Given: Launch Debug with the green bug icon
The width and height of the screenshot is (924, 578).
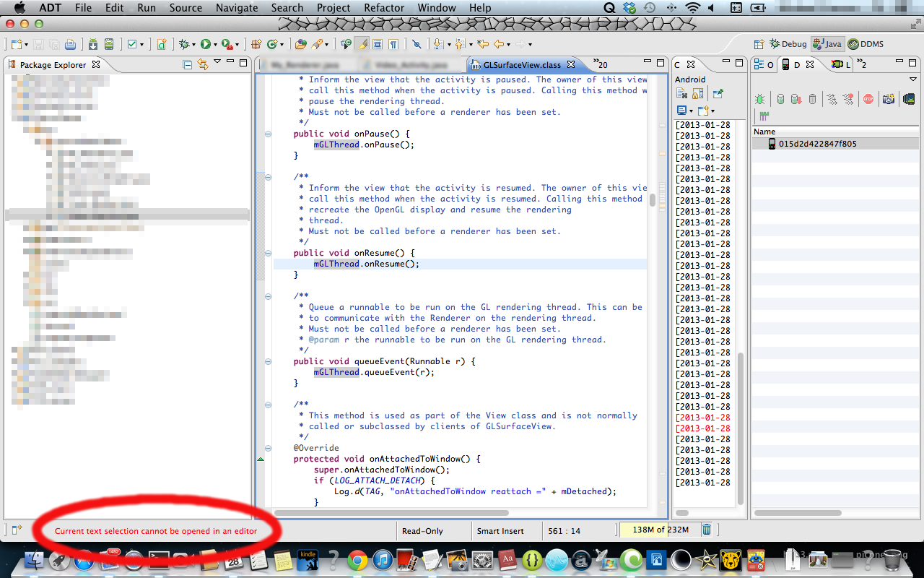Looking at the screenshot, I should (185, 44).
